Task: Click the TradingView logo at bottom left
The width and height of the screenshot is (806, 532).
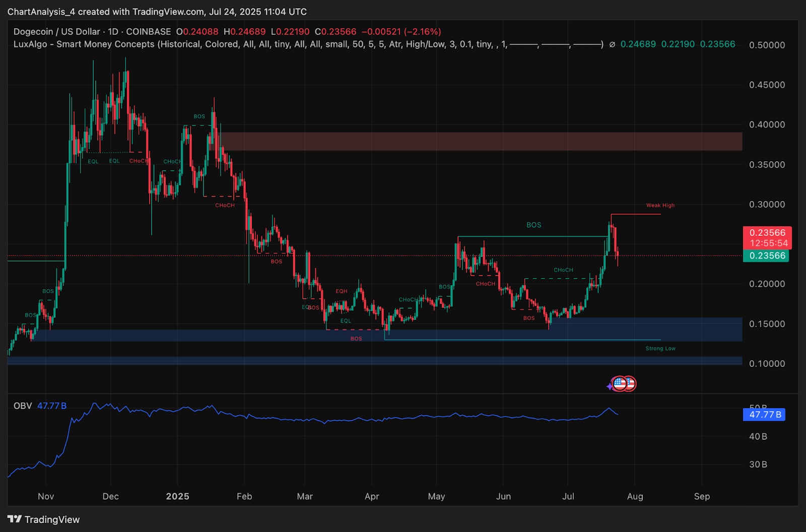Action: [44, 519]
